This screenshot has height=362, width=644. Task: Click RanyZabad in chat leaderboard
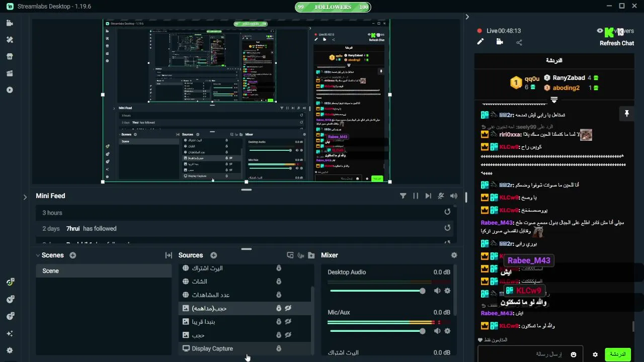pos(569,78)
